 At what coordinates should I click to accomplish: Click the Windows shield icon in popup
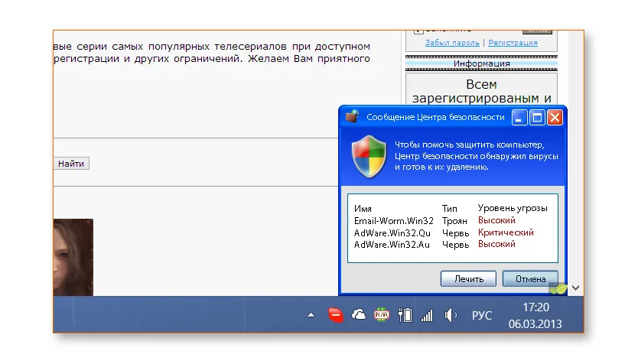coord(369,157)
